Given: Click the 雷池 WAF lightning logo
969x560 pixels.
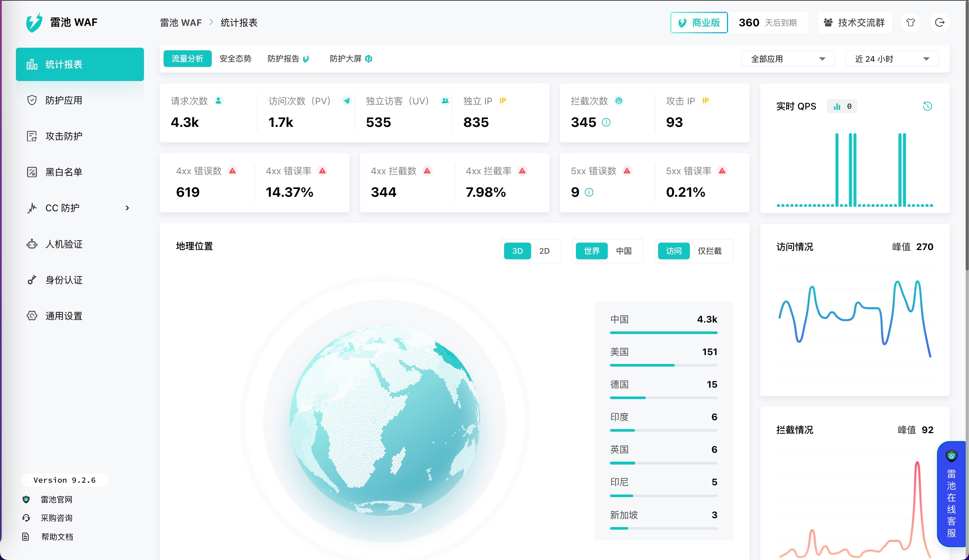Looking at the screenshot, I should point(34,22).
